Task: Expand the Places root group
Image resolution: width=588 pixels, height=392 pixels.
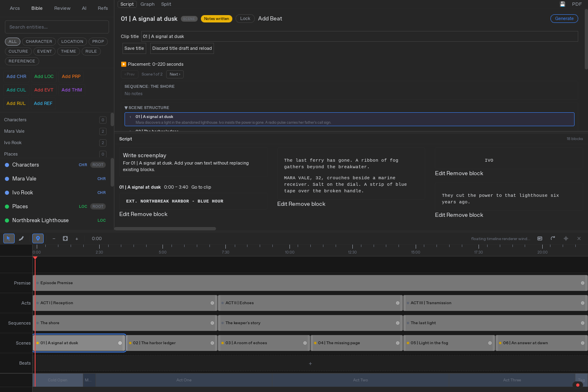Action: (55, 207)
